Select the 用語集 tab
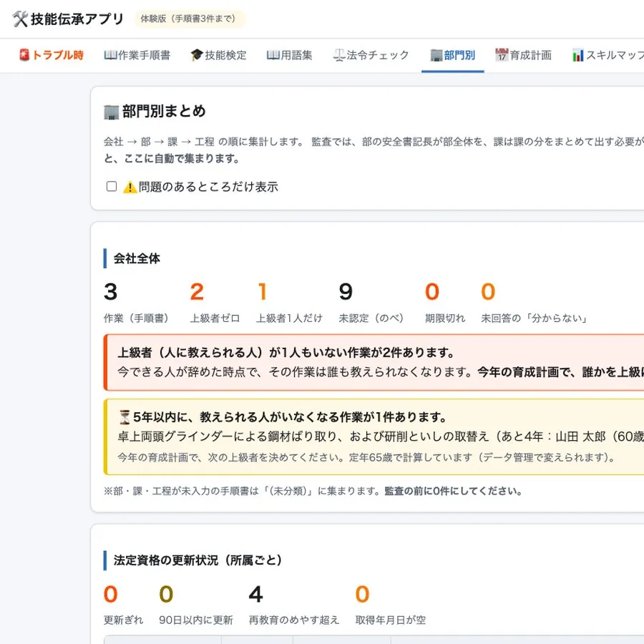The image size is (644, 644). point(290,55)
